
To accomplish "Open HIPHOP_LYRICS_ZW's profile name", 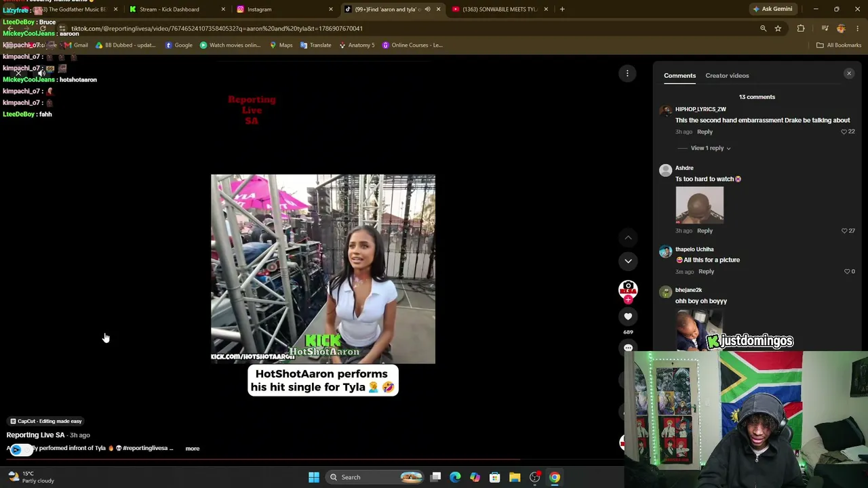I will (x=701, y=109).
